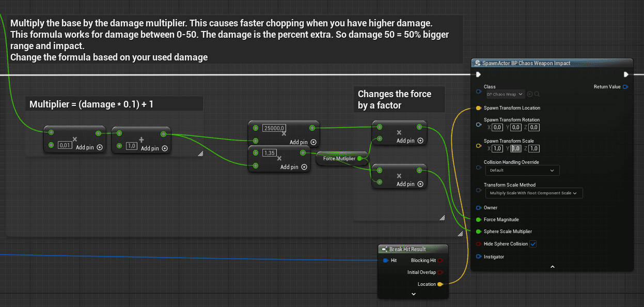Open the Transform Scale Method dropdown
This screenshot has width=644, height=307.
coord(534,193)
